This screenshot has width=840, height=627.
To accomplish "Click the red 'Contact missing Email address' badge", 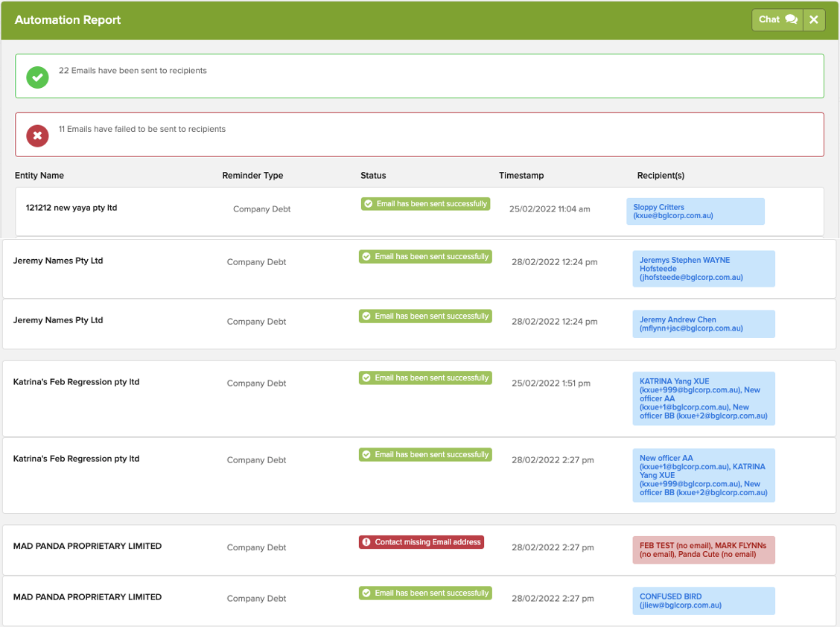I will [x=421, y=542].
